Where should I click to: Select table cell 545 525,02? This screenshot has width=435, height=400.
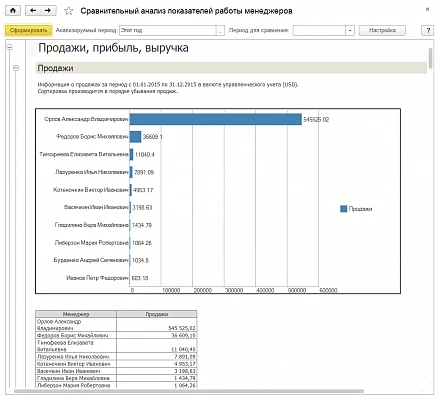coord(157,325)
